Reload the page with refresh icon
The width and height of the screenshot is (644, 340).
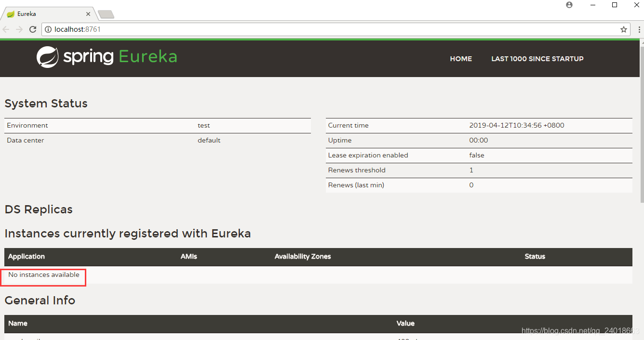click(33, 29)
